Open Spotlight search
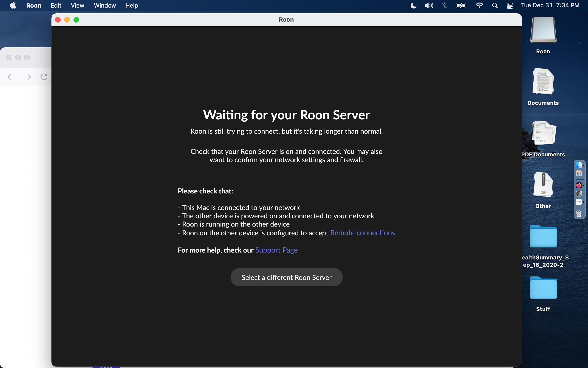Viewport: 588px width, 368px height. [x=495, y=5]
